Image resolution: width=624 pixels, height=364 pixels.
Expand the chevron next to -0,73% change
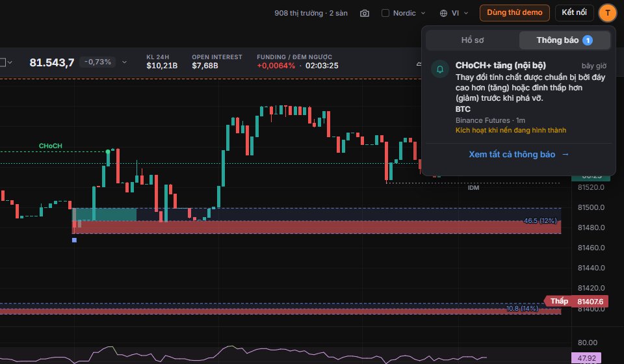(x=124, y=62)
